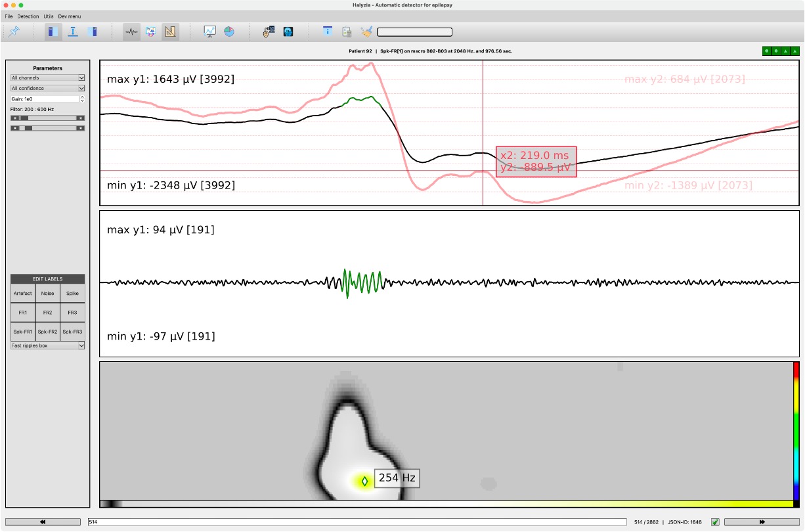Open the pie chart statistics icon
The width and height of the screenshot is (805, 532).
(x=230, y=31)
